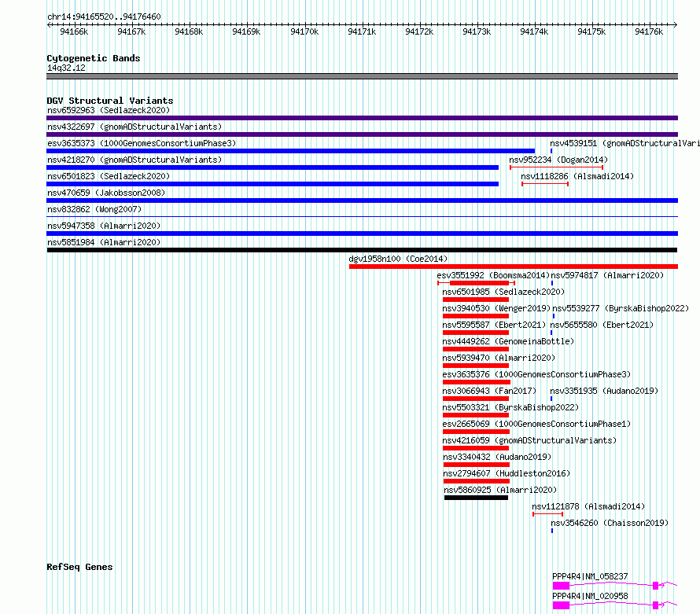Screen dimensions: 700x614
Task: Open nsv3940530 (Wenger2019) variant
Action: coord(496,308)
